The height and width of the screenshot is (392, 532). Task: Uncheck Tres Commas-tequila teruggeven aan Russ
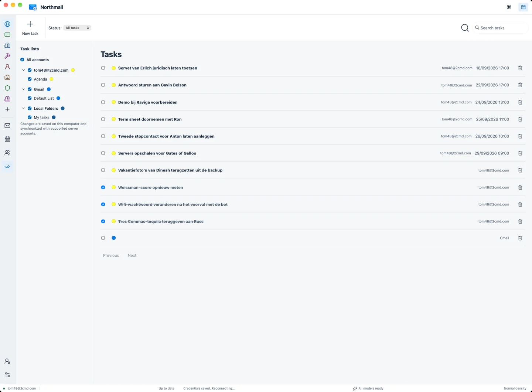pyautogui.click(x=103, y=221)
